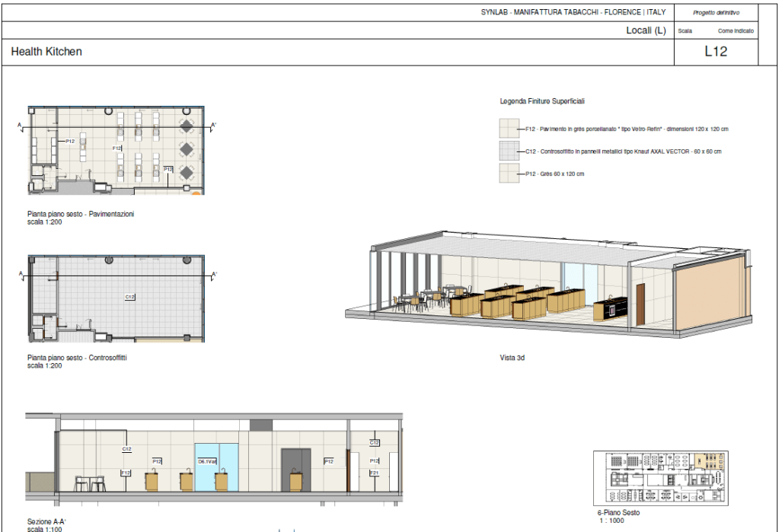Select the L12 sheet number box
Image resolution: width=779 pixels, height=532 pixels.
click(x=716, y=52)
